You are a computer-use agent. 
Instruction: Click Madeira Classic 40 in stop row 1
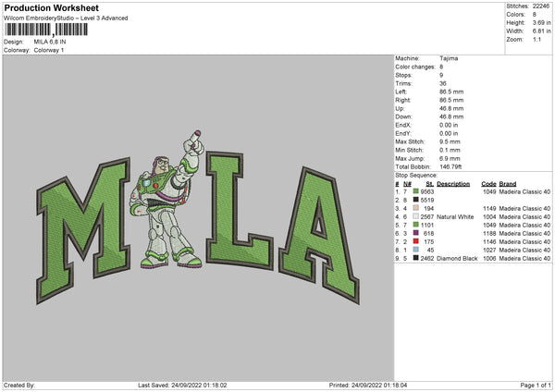[x=524, y=191]
